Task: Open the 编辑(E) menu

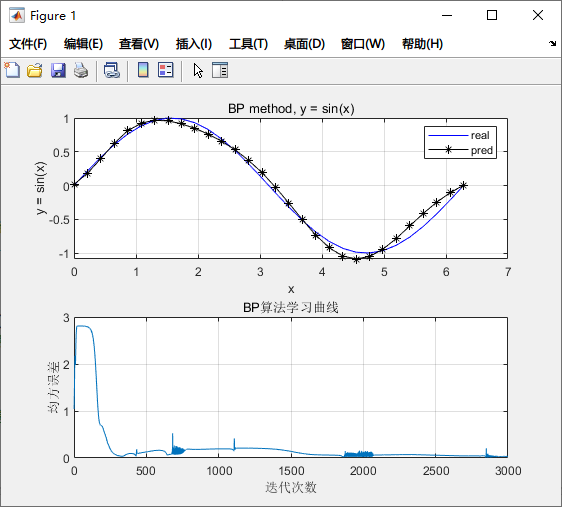Action: [x=84, y=44]
